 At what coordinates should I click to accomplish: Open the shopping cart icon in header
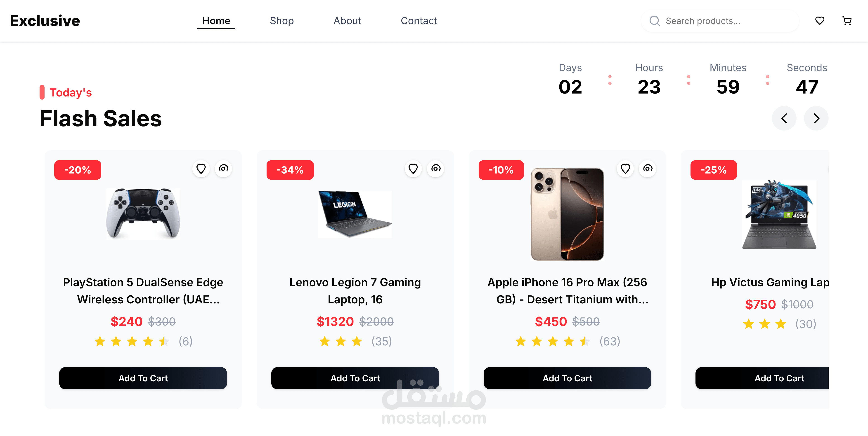coord(847,21)
